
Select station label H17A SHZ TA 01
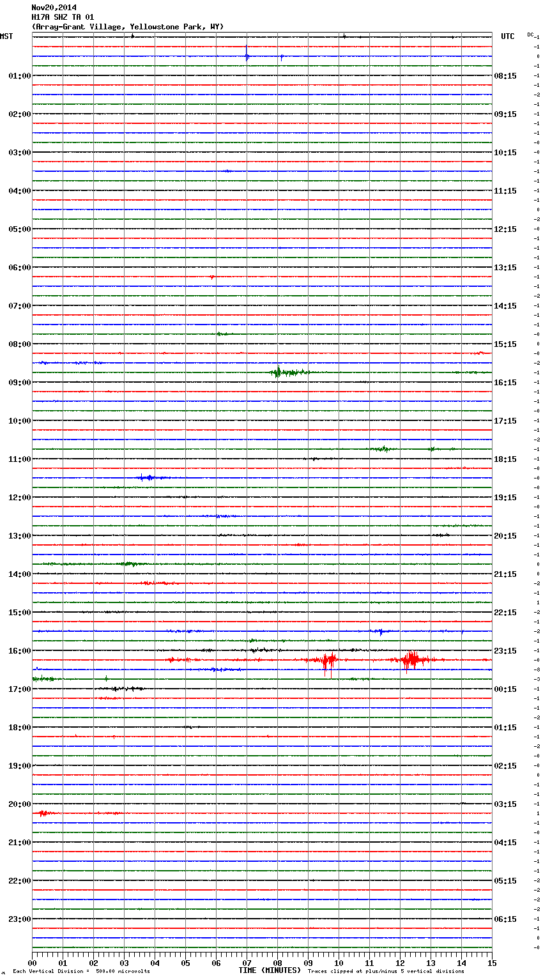[x=63, y=17]
